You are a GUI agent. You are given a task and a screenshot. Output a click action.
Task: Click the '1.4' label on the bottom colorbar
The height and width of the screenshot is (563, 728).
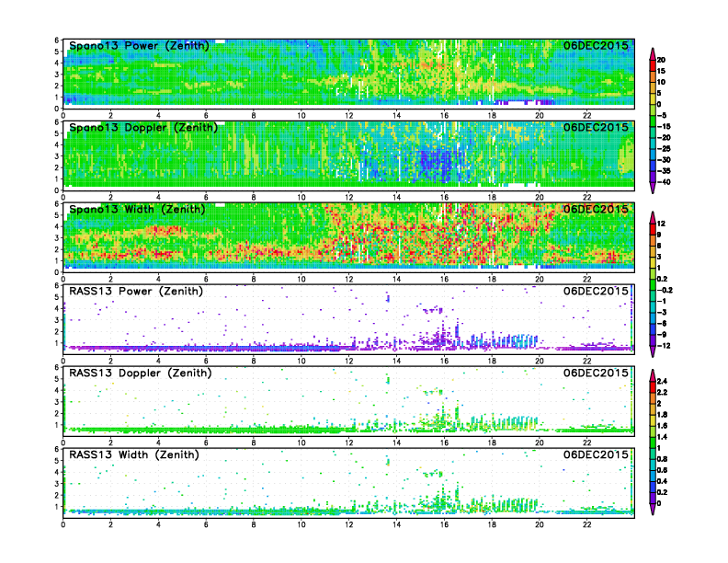pyautogui.click(x=662, y=437)
